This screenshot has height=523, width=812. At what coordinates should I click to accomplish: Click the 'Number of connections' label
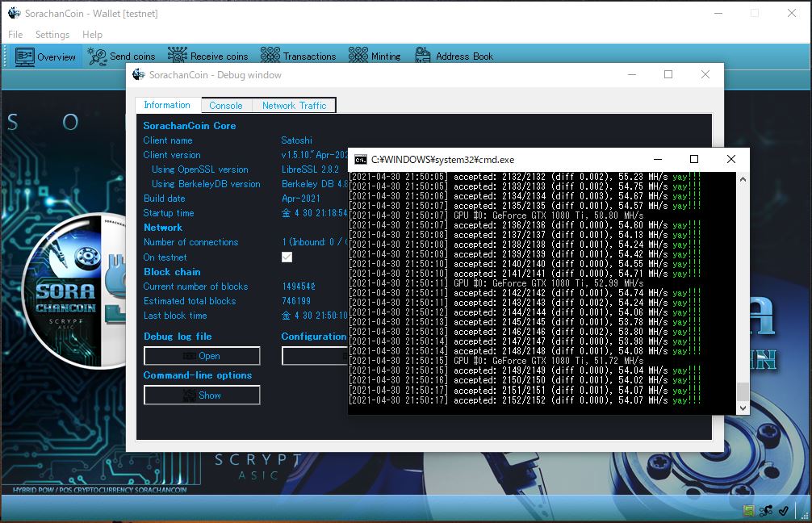click(x=191, y=242)
